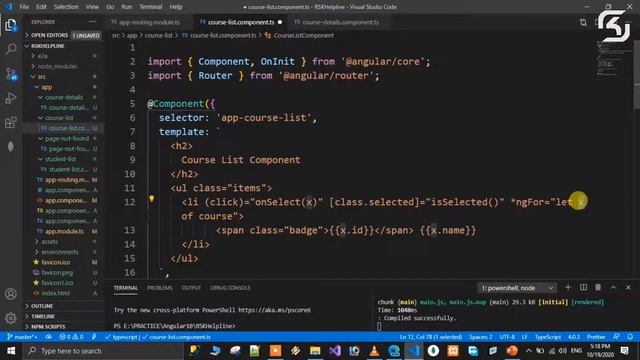Open Edge browser icon in taskbar
The image size is (640, 360).
point(394,351)
